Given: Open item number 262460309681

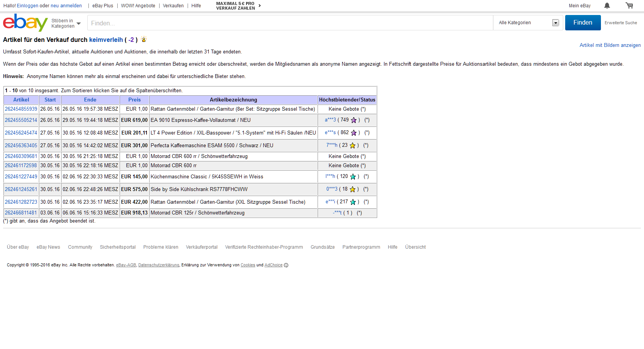Looking at the screenshot, I should 21,156.
